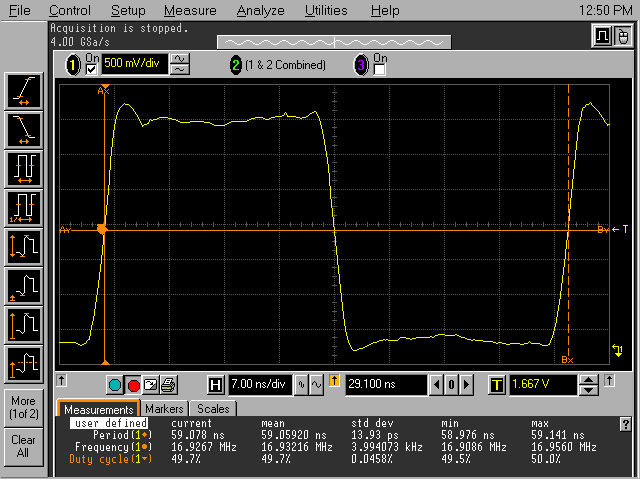Click the red Stop acquisition button
The height and width of the screenshot is (480, 640).
point(133,385)
